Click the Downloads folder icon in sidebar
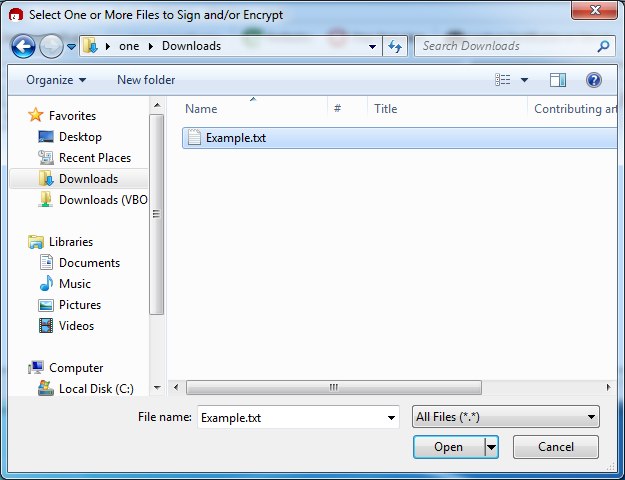The image size is (625, 480). pos(46,178)
